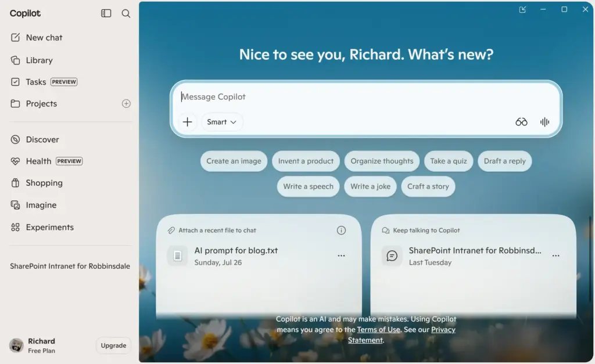Attach AI prompt for blog.txt file

click(236, 257)
